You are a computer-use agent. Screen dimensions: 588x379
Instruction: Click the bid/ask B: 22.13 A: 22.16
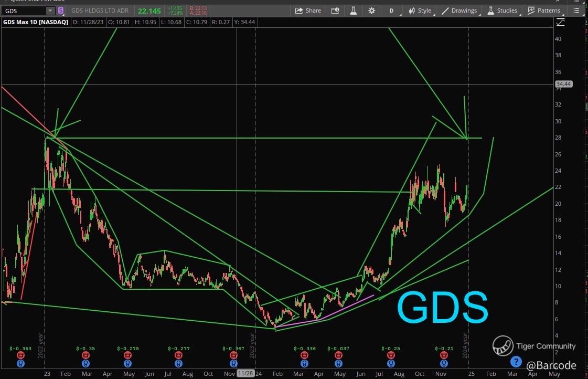point(198,10)
